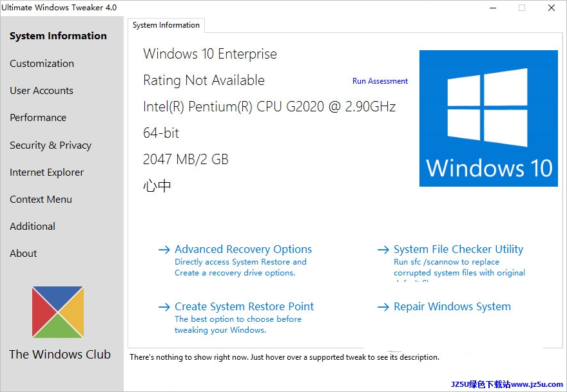Maximize the Ultimate Windows Tweaker window
Viewport: 567px width, 392px height.
coord(521,8)
